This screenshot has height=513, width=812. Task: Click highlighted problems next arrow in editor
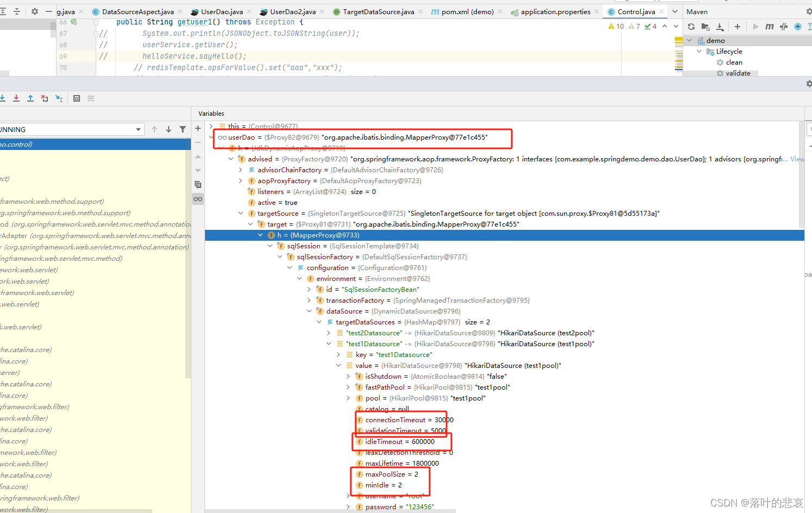point(676,26)
